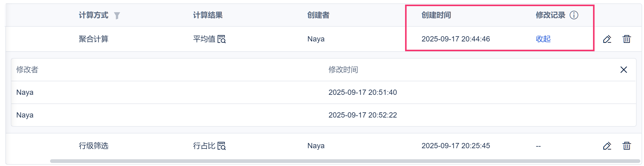The height and width of the screenshot is (166, 644).
Task: Click the 修改者 sub-table header
Action: (27, 70)
